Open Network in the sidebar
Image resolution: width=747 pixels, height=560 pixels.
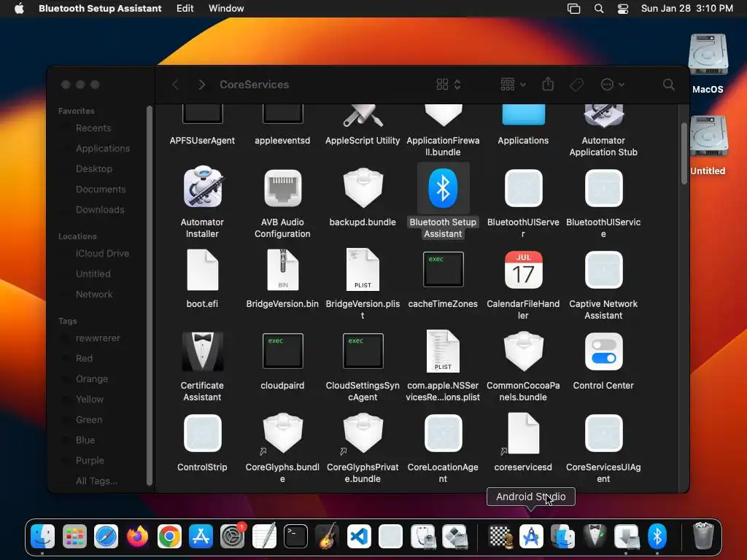pyautogui.click(x=94, y=295)
